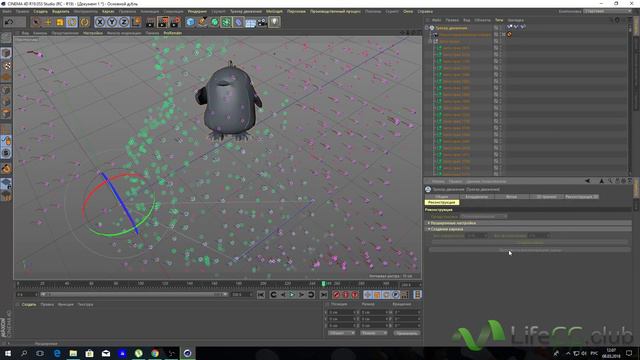
Task: Play the animation forward
Action: 292,295
